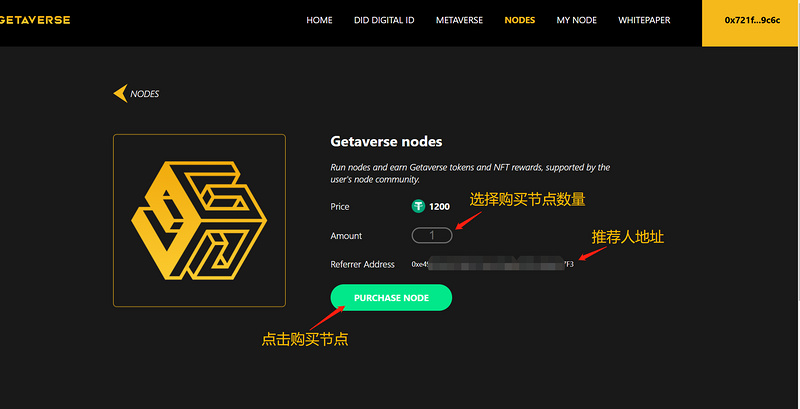Select the NODES navigation item
Screen dimensions: 800x409
tap(519, 20)
